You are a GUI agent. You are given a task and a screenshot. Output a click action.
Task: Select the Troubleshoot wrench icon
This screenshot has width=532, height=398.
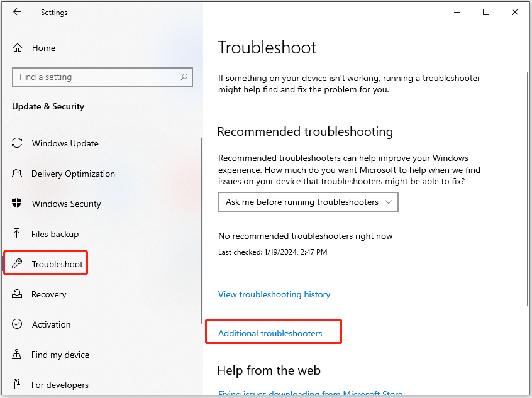(x=18, y=263)
